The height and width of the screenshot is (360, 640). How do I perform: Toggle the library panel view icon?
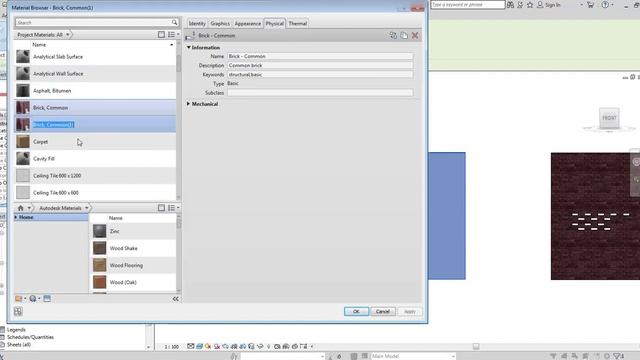(161, 208)
